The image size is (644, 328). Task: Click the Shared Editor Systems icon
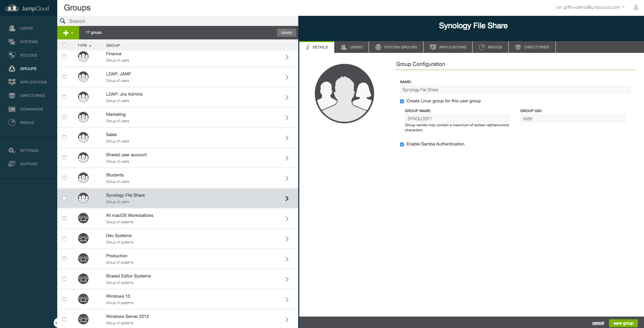pyautogui.click(x=83, y=279)
